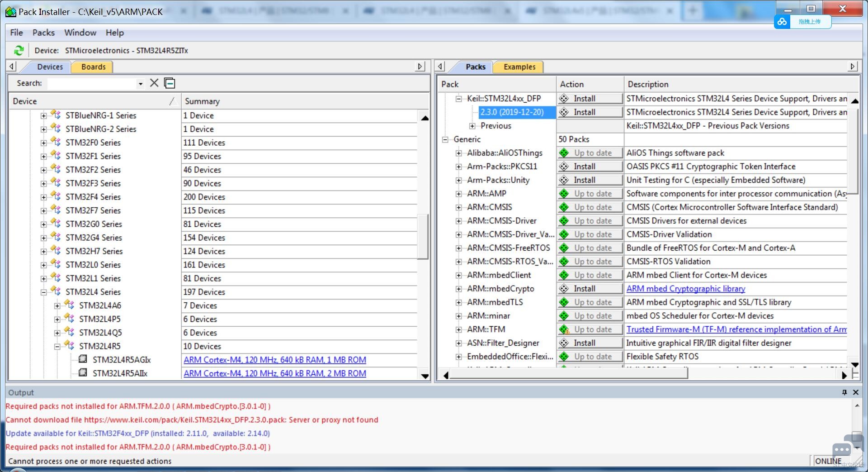Click the Description column header
Screen dimensions: 868x472
click(741, 84)
